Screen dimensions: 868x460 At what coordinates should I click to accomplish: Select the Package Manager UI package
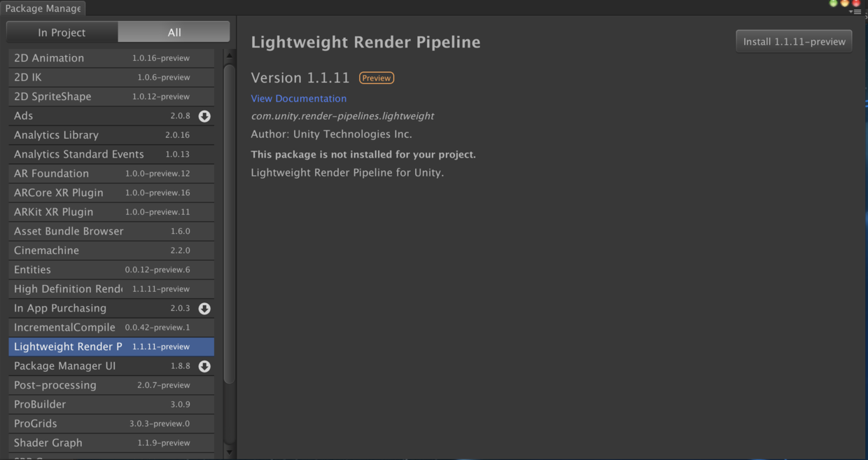click(111, 366)
